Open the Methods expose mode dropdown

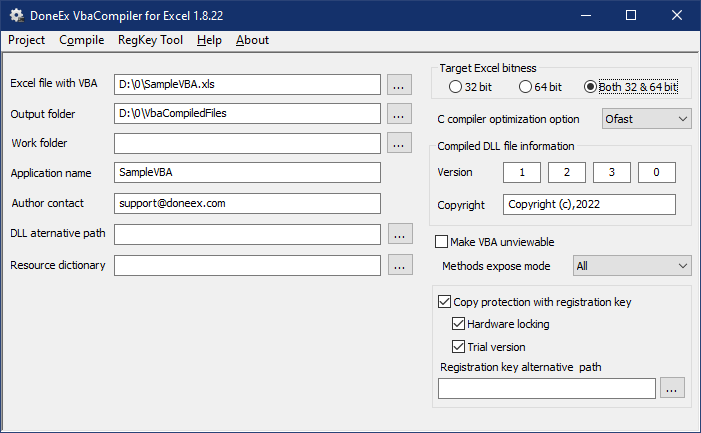(632, 265)
